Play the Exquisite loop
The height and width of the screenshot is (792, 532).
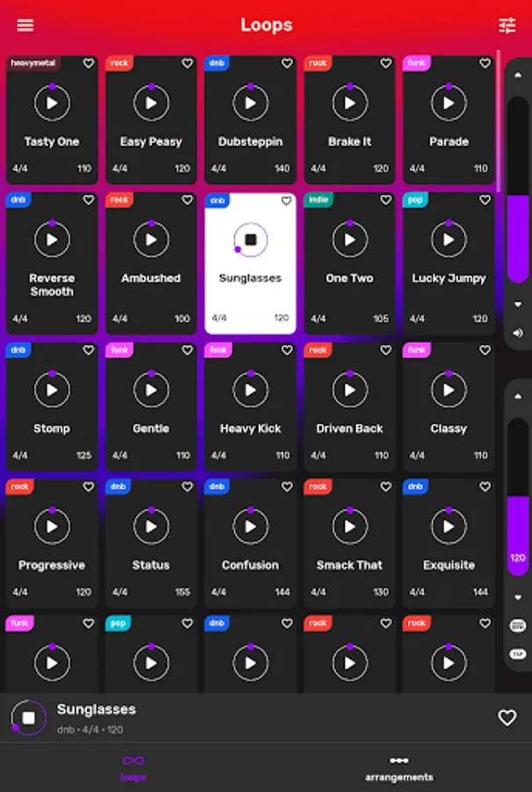tap(448, 526)
